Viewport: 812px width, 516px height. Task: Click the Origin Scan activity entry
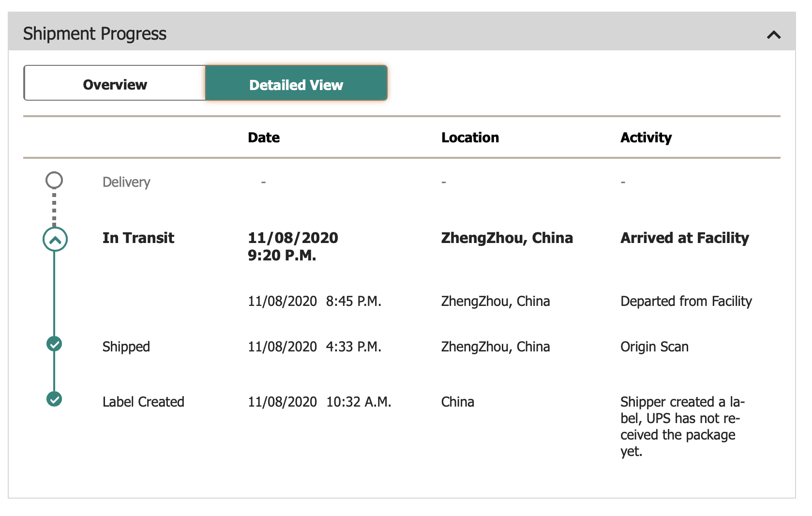point(654,347)
